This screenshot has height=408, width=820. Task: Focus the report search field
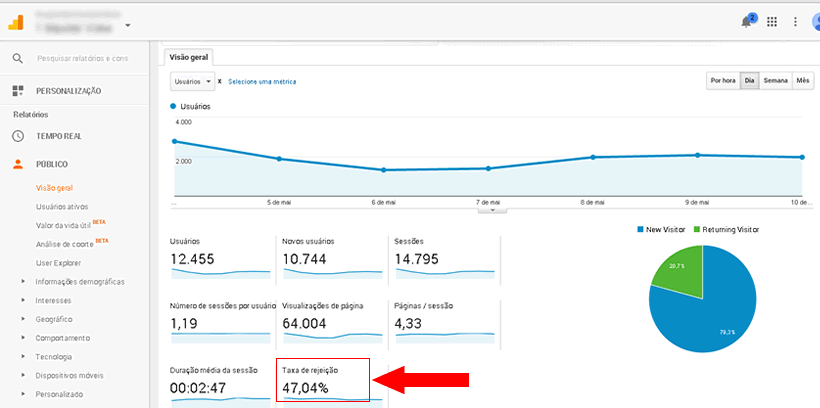(83, 59)
